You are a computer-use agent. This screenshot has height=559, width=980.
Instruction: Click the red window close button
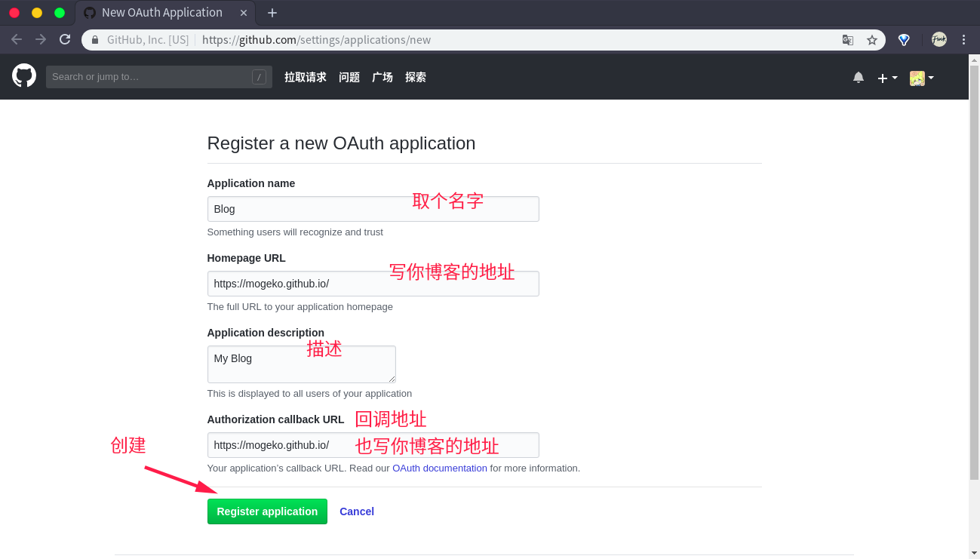(x=14, y=13)
